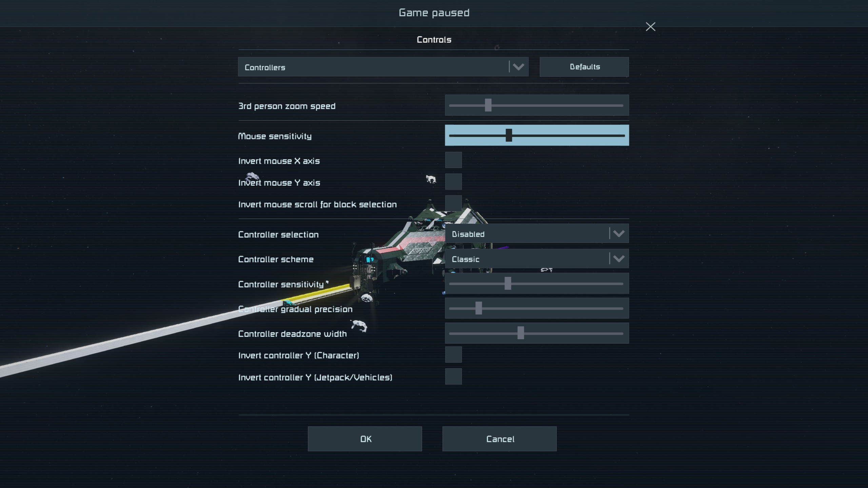This screenshot has height=488, width=868.
Task: Click the Cancel button
Action: (499, 439)
